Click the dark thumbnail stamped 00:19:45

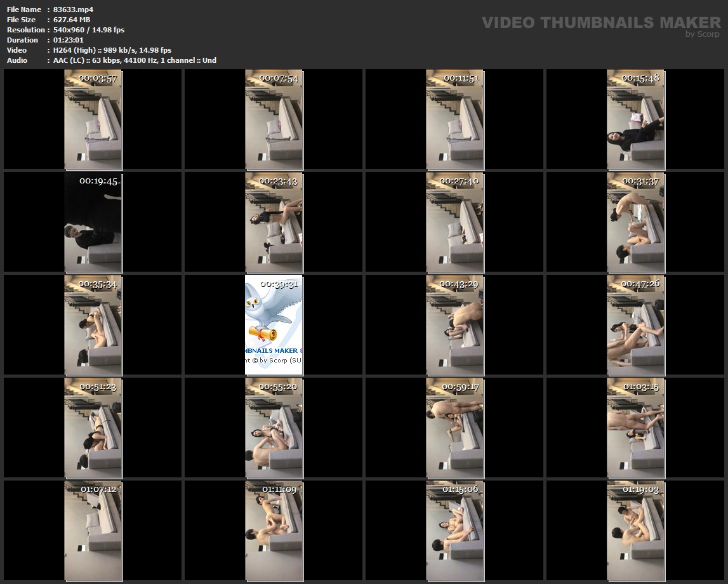pos(93,222)
